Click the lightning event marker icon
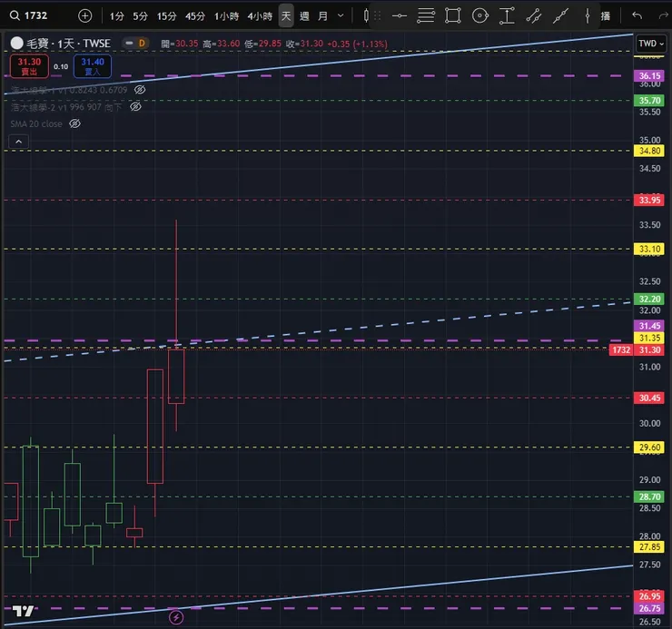The image size is (672, 629). 176,617
